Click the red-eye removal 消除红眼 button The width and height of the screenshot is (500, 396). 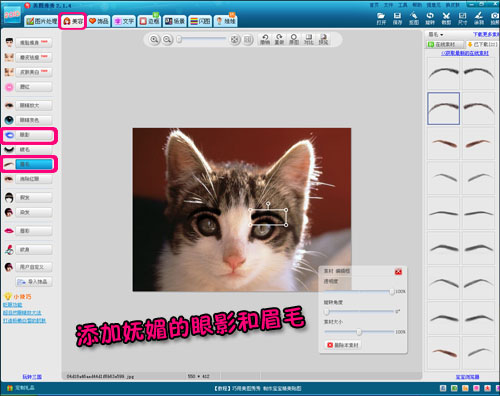33,179
